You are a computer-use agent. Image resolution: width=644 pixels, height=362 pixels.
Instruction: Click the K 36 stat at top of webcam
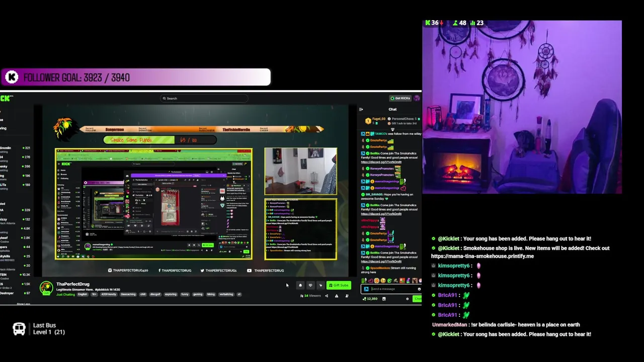point(435,23)
